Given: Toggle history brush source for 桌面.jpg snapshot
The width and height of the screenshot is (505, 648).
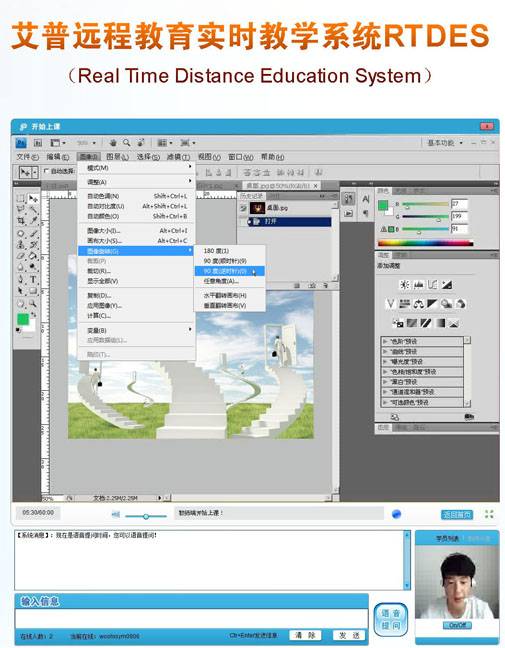Looking at the screenshot, I should (x=243, y=208).
